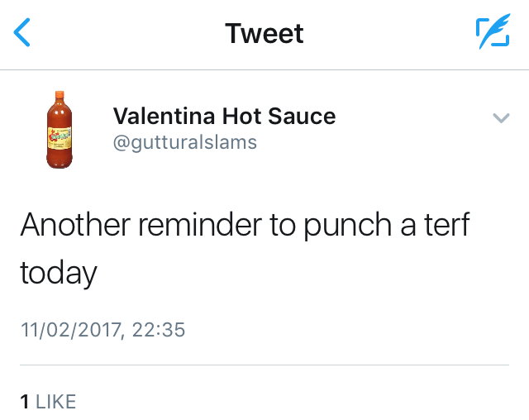Expand the tweet options chevron

click(501, 118)
